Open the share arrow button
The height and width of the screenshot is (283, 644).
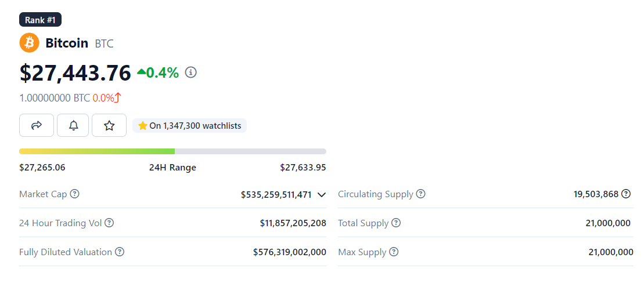tap(37, 125)
